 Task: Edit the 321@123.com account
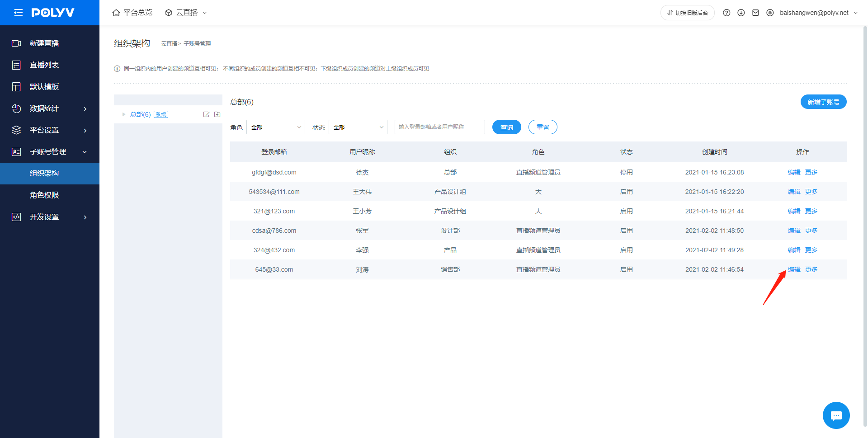(794, 211)
